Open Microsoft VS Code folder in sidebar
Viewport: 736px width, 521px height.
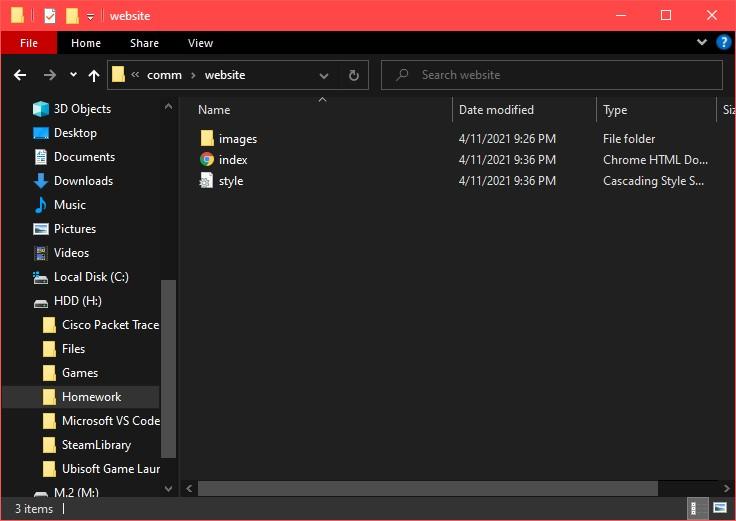coord(111,421)
